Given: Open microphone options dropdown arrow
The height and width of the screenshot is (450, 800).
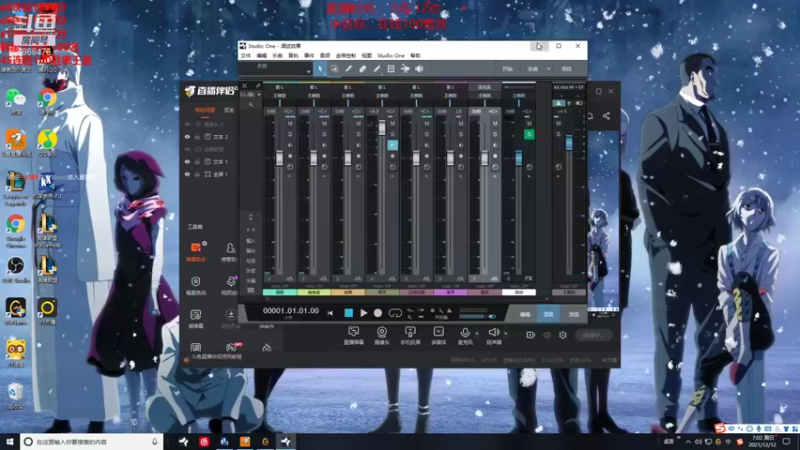Looking at the screenshot, I should pyautogui.click(x=477, y=334).
